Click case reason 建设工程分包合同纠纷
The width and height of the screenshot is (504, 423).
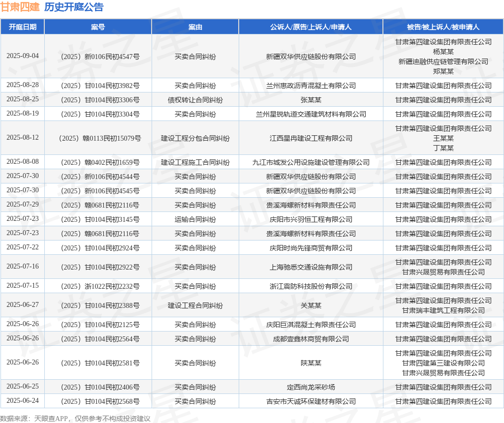195,138
